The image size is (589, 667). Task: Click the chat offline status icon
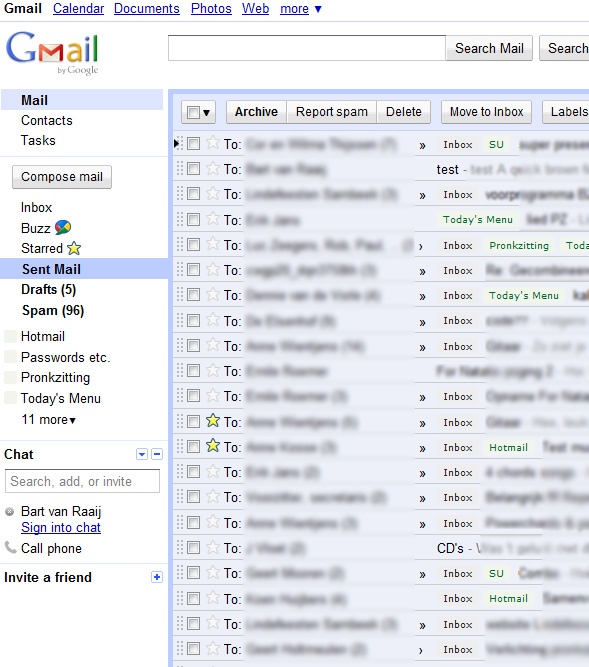tap(9, 511)
